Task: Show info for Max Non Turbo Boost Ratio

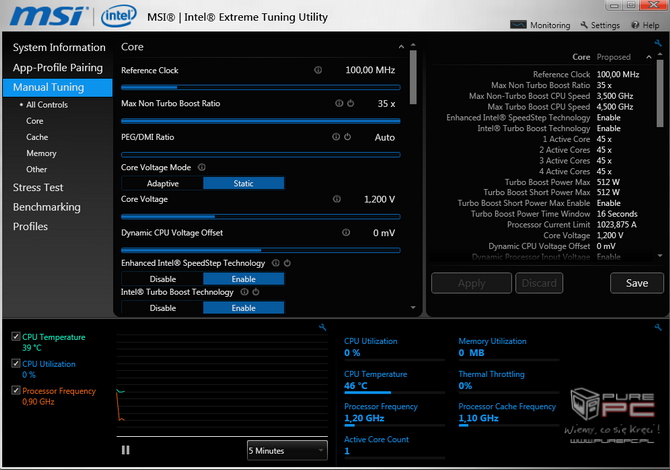Action: [x=339, y=103]
